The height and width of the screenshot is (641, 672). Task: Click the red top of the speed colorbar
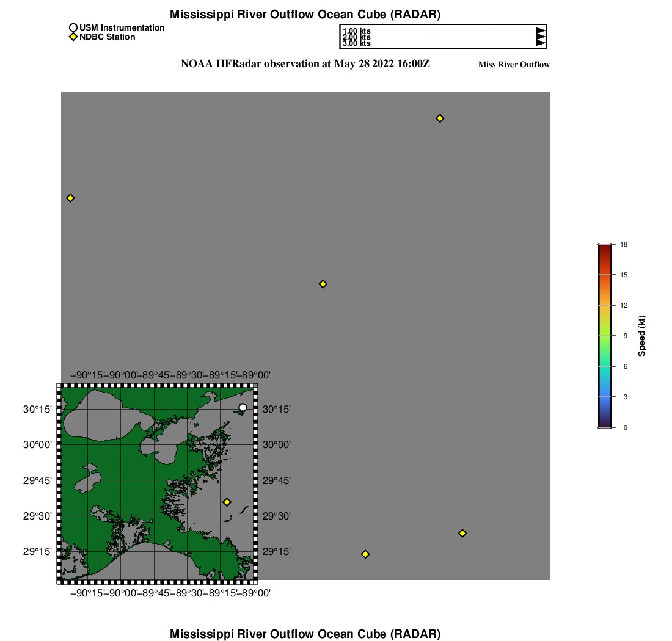coord(604,249)
